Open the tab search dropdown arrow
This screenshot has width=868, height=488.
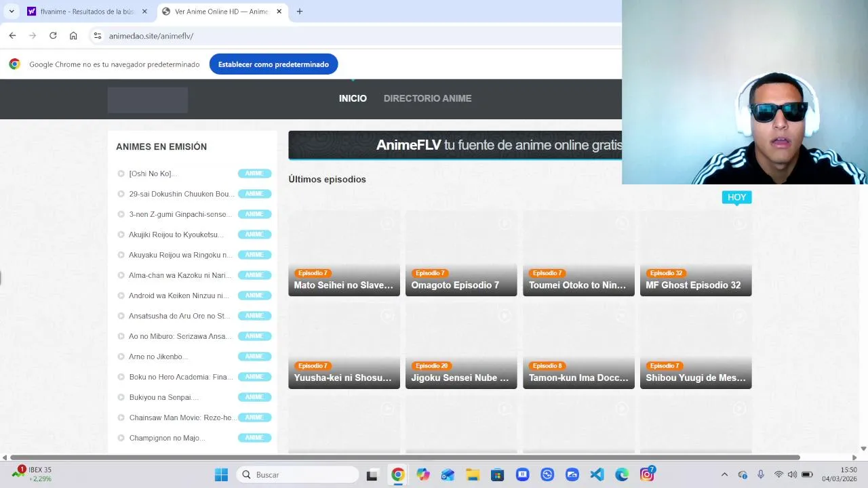coord(12,12)
